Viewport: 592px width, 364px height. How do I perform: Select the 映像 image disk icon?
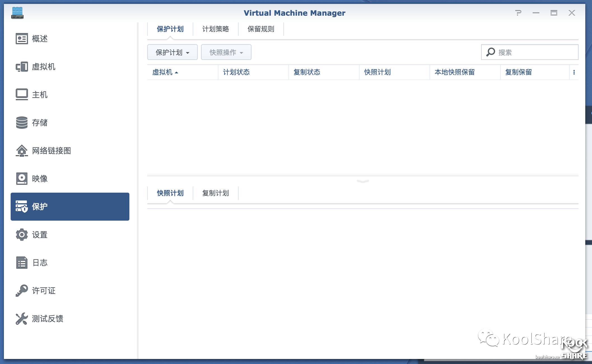[22, 179]
